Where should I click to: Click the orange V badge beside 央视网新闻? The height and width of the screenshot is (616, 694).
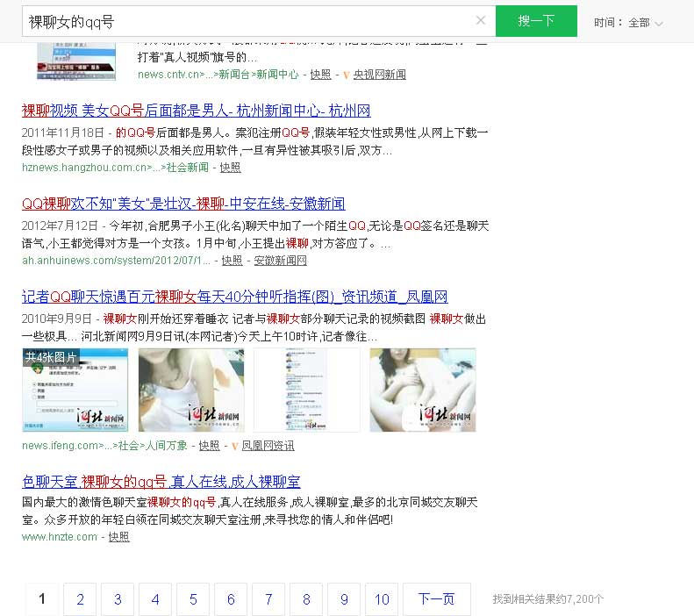tap(346, 75)
